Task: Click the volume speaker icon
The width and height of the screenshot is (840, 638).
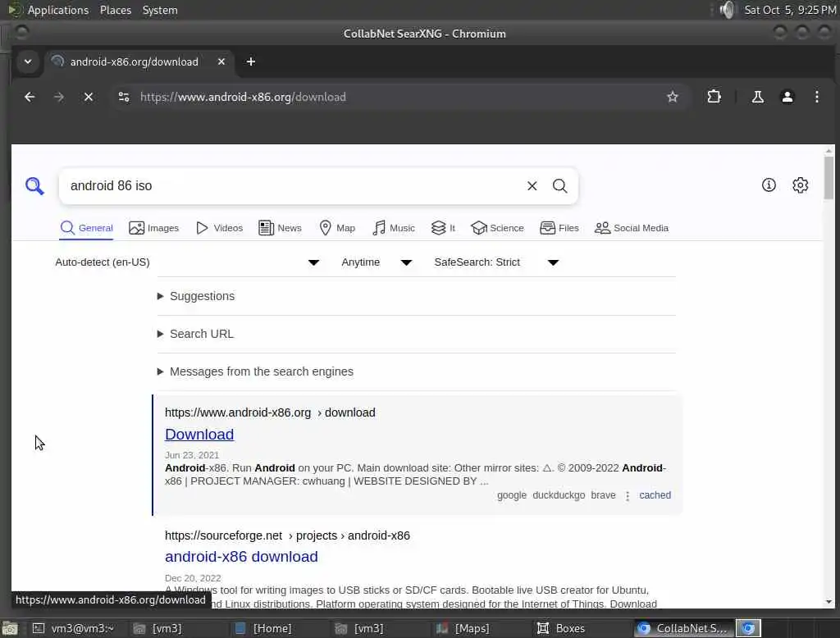Action: click(727, 10)
